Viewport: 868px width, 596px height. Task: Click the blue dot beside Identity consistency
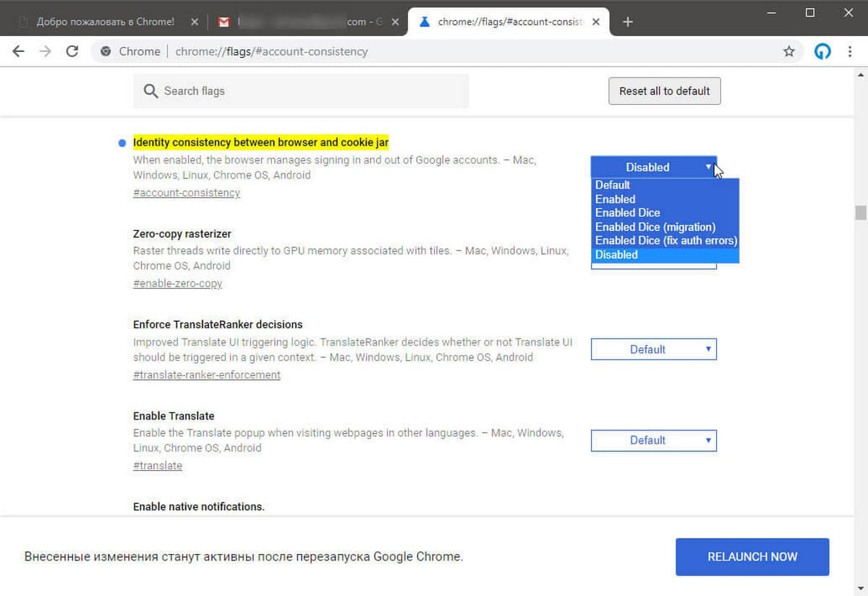pos(122,143)
